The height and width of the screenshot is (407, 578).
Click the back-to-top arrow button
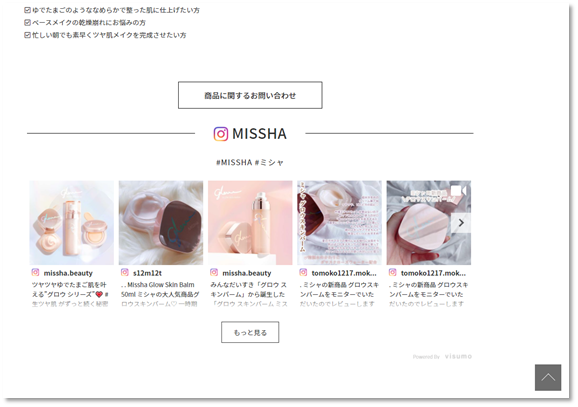(x=548, y=378)
